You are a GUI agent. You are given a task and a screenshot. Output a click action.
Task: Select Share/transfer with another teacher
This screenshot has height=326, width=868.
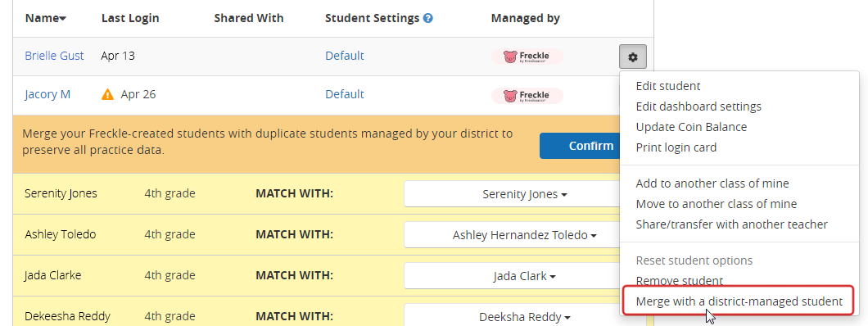732,224
